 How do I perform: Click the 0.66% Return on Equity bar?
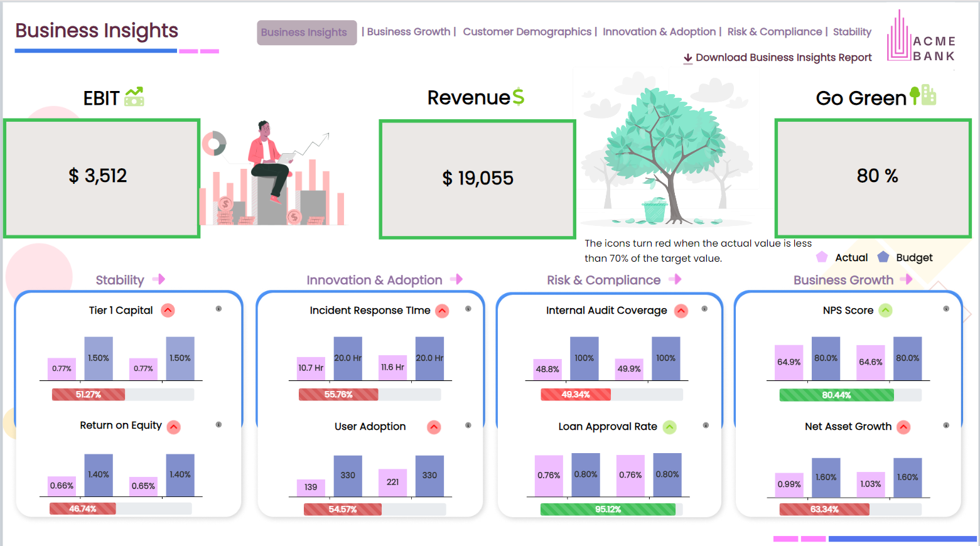62,486
